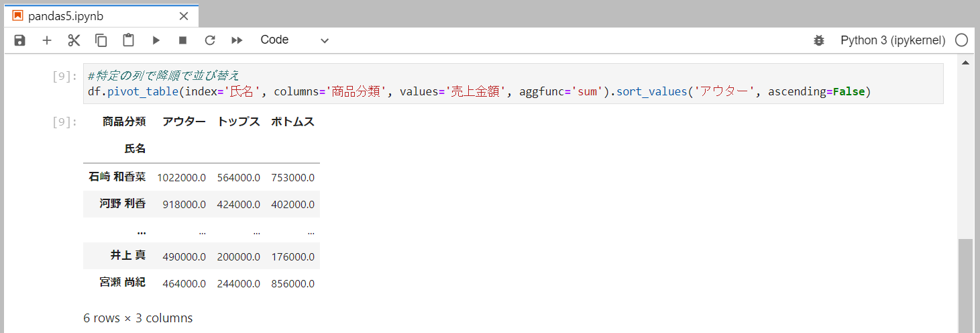Click the value 200000.0

coord(238,256)
